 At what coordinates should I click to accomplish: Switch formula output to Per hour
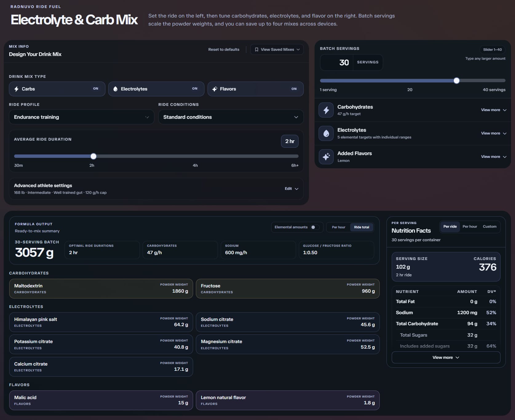point(339,227)
